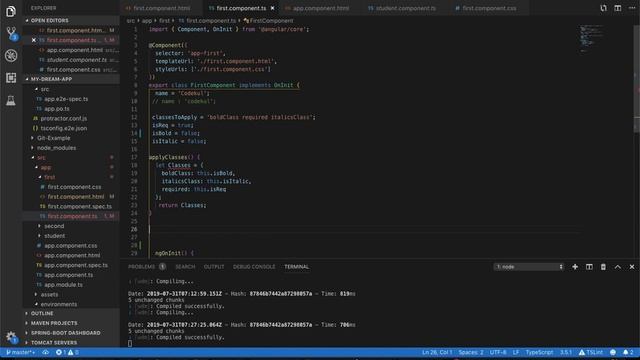Open the Problems panel tab
The width and height of the screenshot is (640, 360).
[147, 267]
